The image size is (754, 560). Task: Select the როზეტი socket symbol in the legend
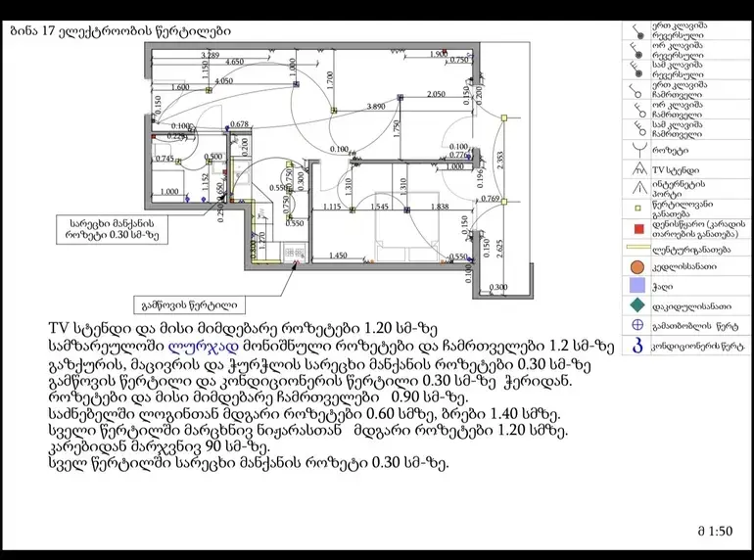click(x=639, y=150)
